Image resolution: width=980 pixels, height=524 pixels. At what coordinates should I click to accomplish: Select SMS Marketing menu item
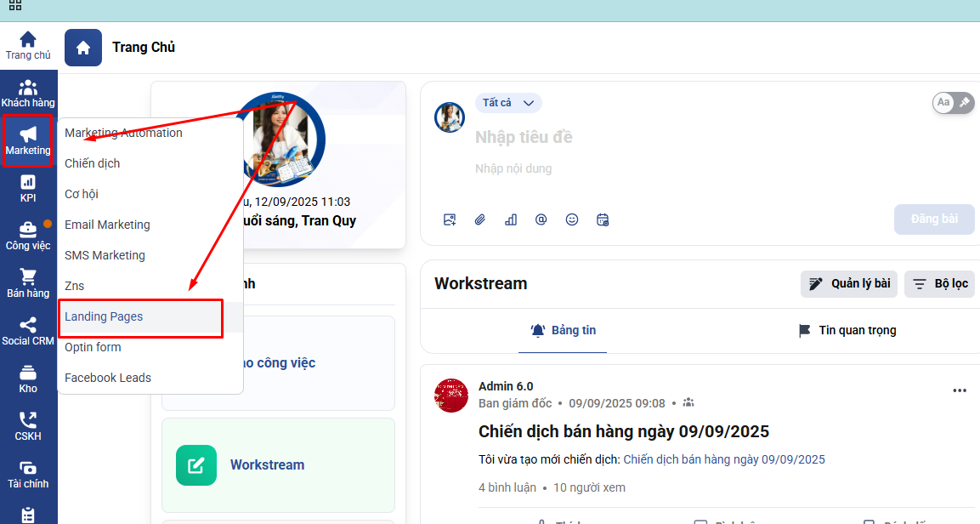[x=105, y=255]
